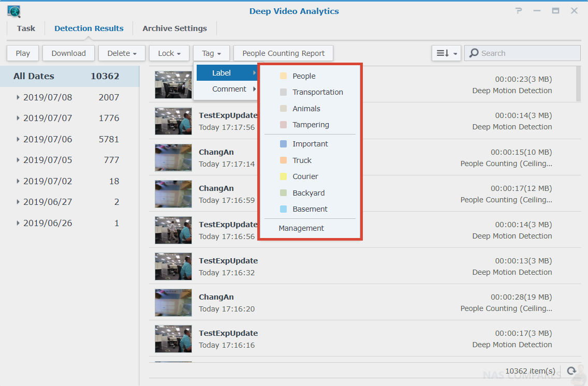Expand the 2019/07/07 date group

pos(18,118)
